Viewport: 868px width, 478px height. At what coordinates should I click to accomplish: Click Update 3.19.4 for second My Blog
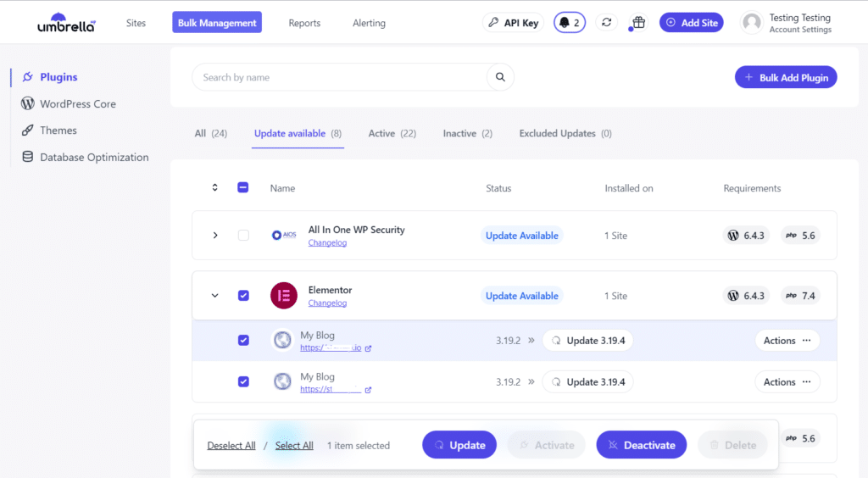point(588,381)
